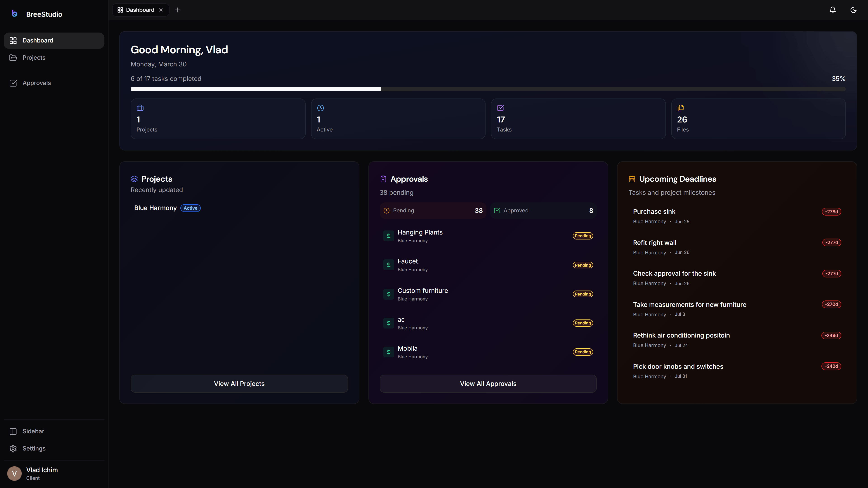Go to Projects in the sidebar

coord(54,58)
